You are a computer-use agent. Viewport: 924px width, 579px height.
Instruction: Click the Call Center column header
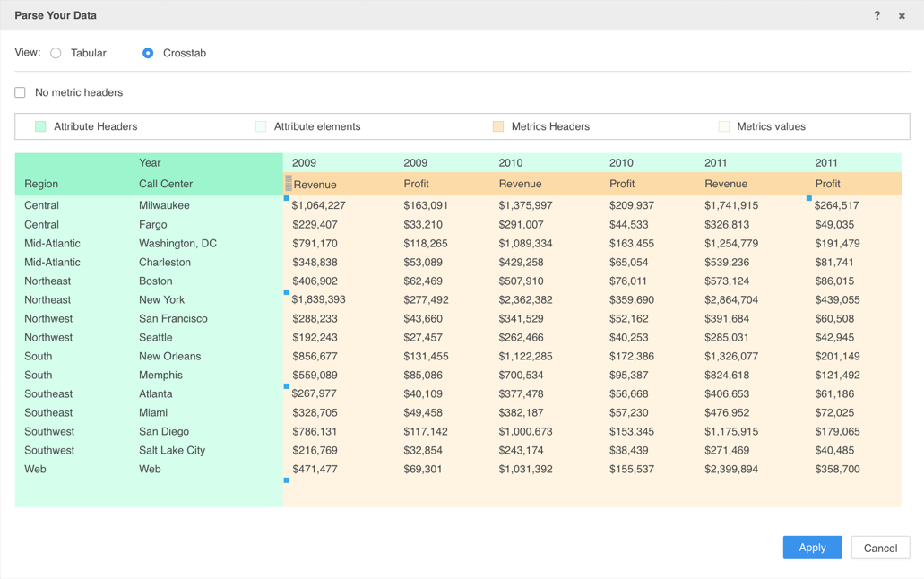coord(166,184)
